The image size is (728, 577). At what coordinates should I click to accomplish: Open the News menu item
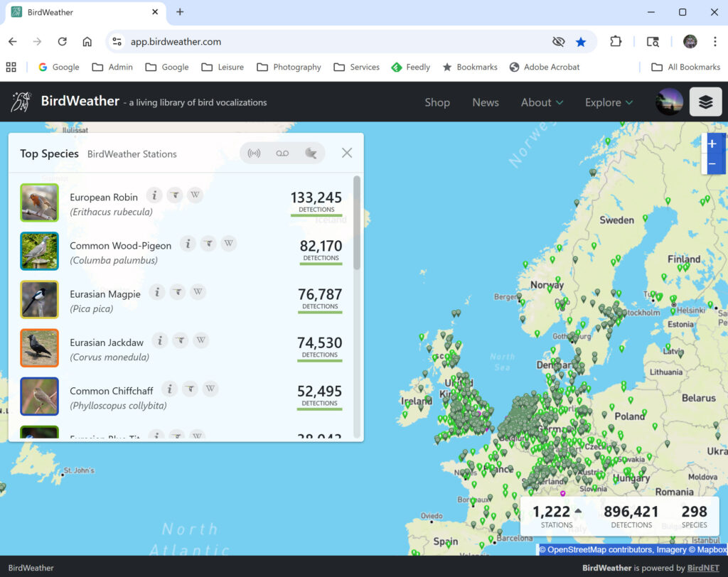pos(486,102)
